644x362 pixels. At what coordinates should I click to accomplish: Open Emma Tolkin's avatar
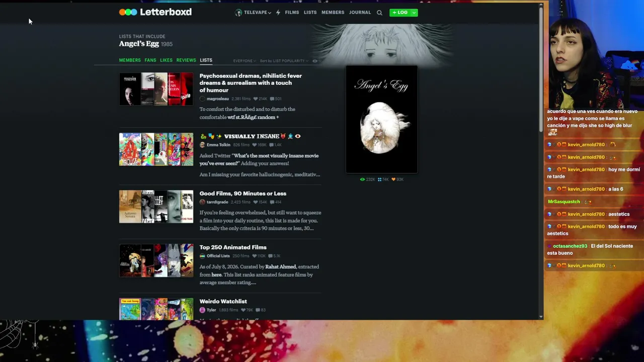click(202, 145)
